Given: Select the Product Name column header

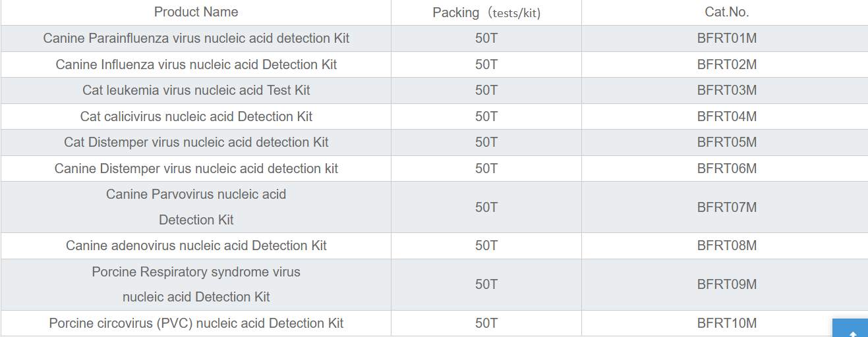Looking at the screenshot, I should (x=196, y=12).
